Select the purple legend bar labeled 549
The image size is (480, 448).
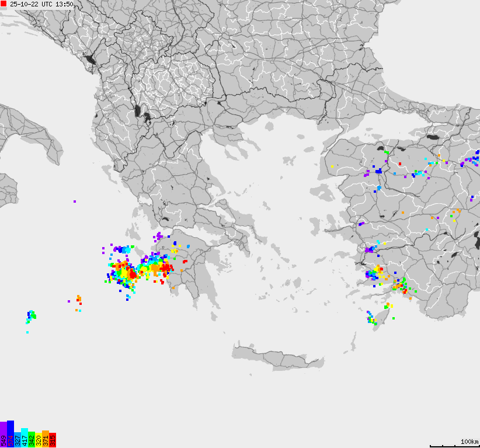click(4, 435)
